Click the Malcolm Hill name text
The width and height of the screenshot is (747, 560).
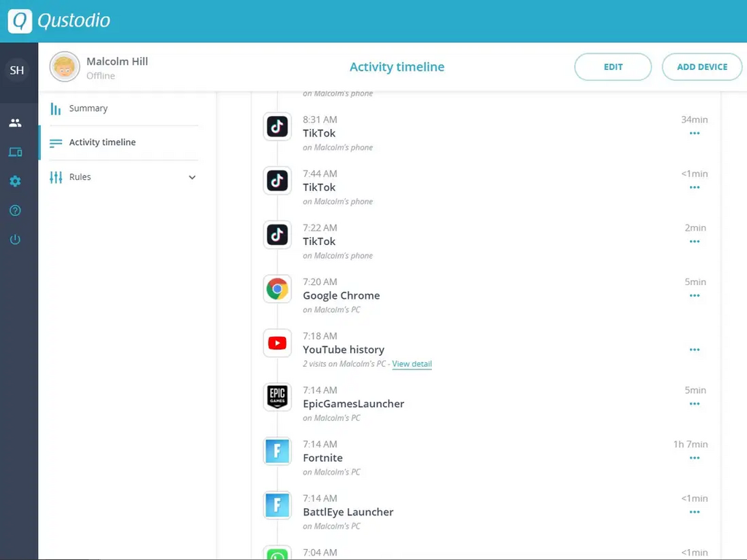click(x=117, y=61)
